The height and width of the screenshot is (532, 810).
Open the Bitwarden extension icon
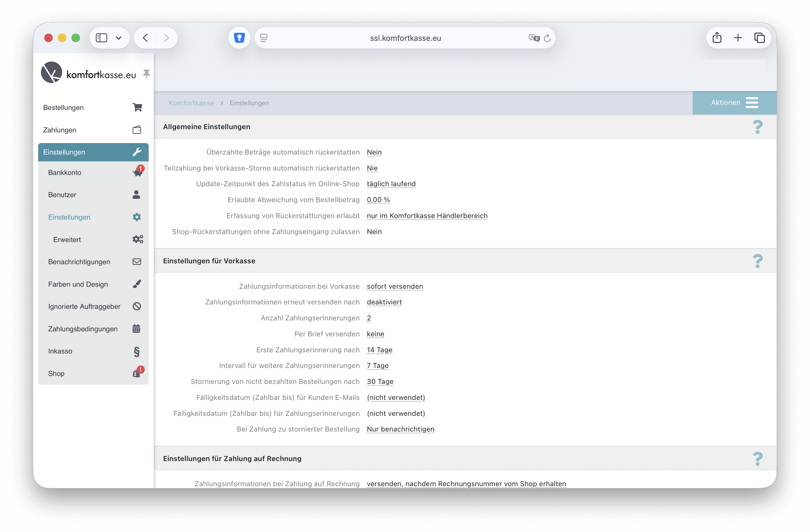[x=239, y=38]
